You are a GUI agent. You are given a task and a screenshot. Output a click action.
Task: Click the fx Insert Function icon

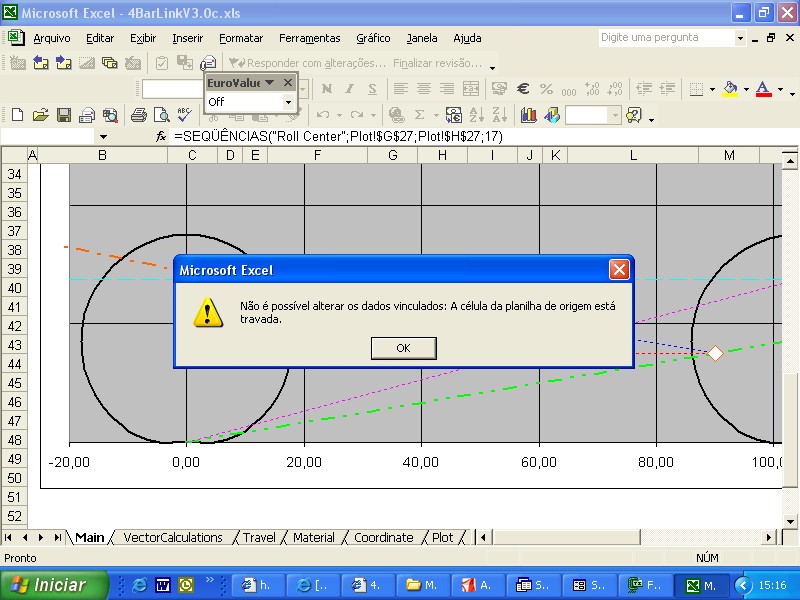point(161,136)
